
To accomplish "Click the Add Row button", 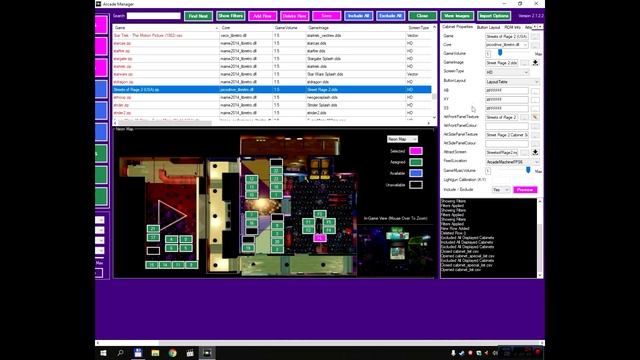I will [262, 16].
